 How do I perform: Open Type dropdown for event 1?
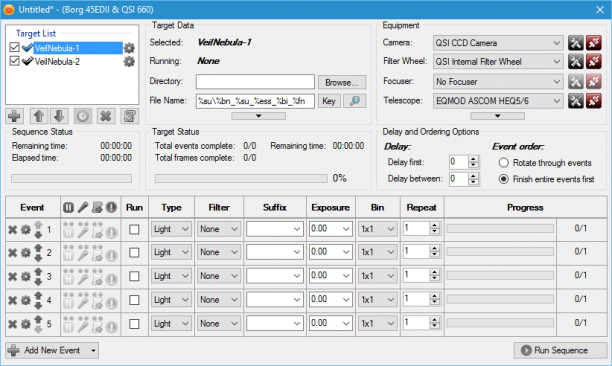(171, 229)
